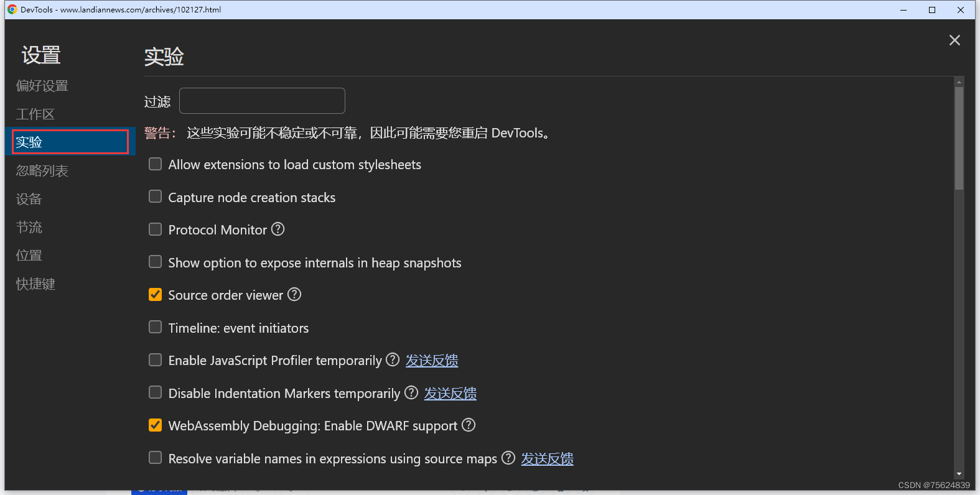
Task: Enable Timeline: event initiators checkbox
Action: pyautogui.click(x=156, y=327)
